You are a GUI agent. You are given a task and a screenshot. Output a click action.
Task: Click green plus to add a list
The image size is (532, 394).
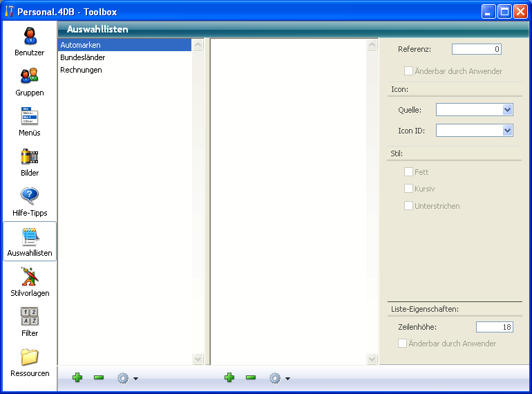tap(77, 377)
